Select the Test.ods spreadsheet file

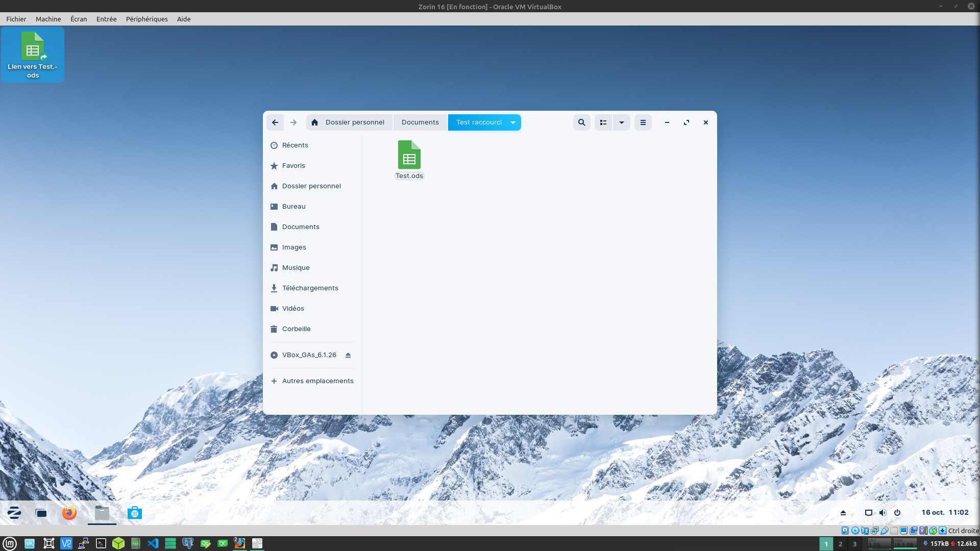point(409,159)
